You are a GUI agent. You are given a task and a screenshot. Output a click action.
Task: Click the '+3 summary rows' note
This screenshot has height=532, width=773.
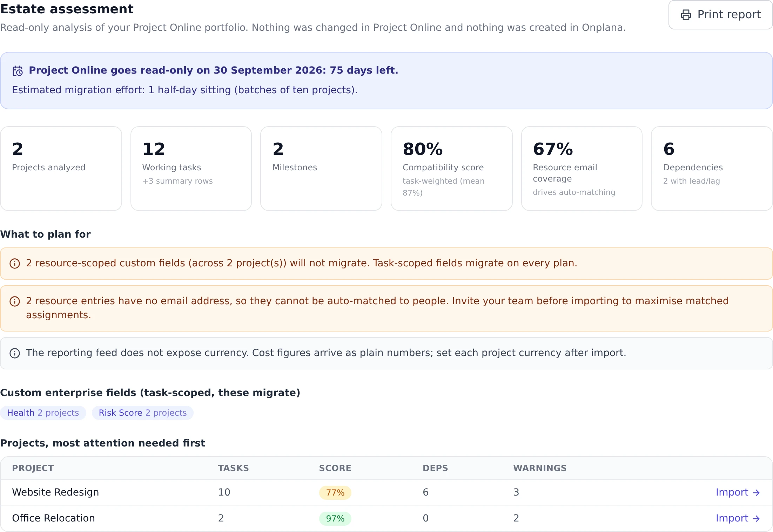point(177,181)
